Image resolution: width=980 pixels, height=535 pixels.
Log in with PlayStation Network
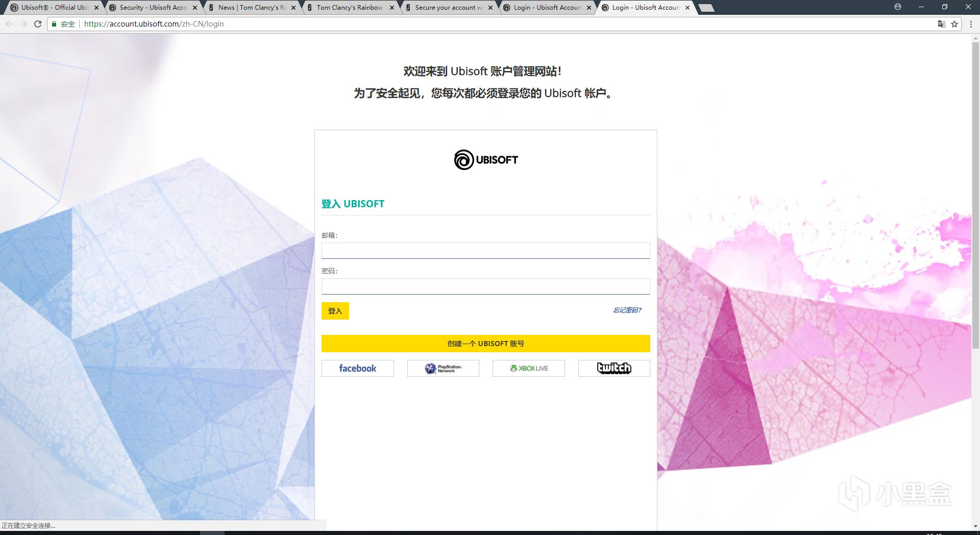pos(443,368)
